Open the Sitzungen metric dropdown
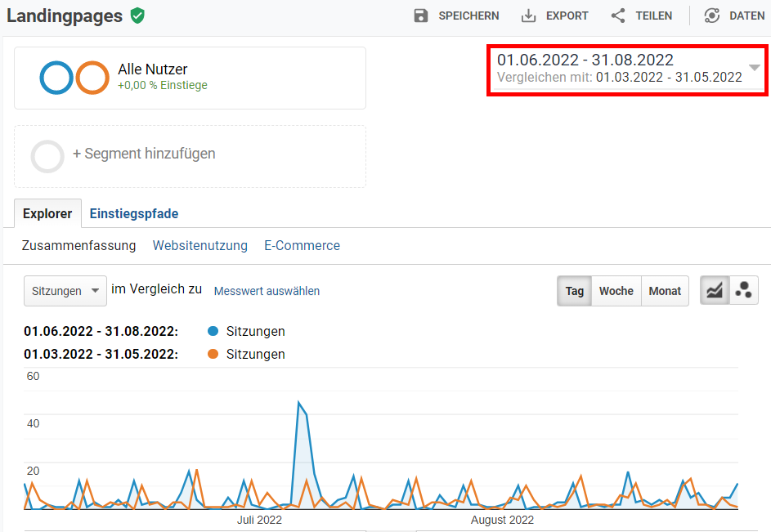This screenshot has height=532, width=771. tap(65, 290)
